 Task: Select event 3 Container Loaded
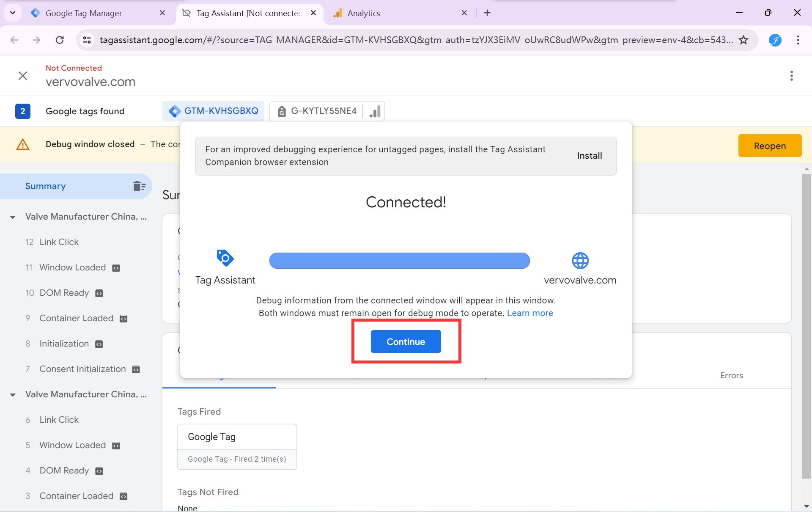pyautogui.click(x=76, y=496)
